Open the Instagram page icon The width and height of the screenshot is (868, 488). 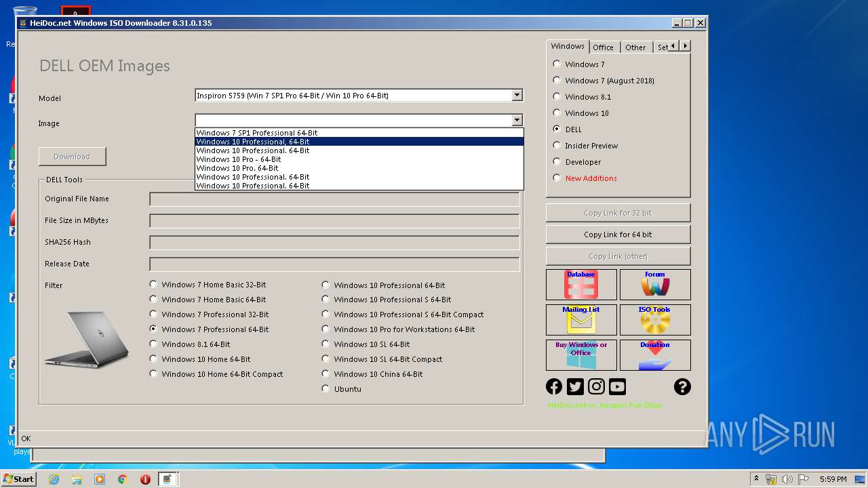[596, 386]
